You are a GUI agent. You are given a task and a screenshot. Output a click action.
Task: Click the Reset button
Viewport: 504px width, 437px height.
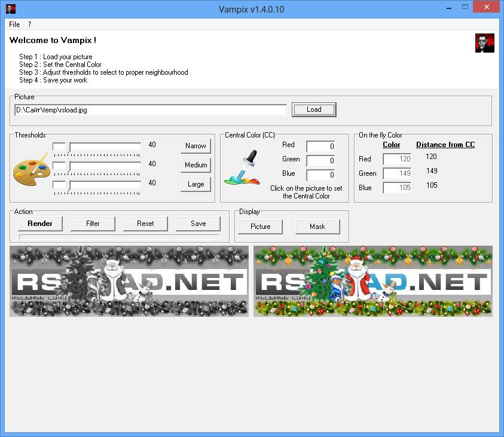[x=146, y=224]
